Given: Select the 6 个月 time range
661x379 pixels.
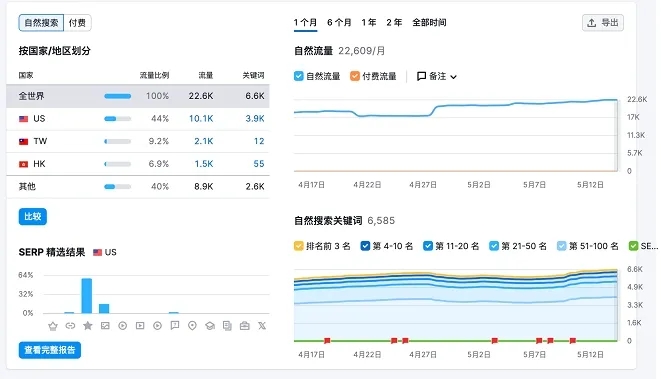Looking at the screenshot, I should point(339,22).
